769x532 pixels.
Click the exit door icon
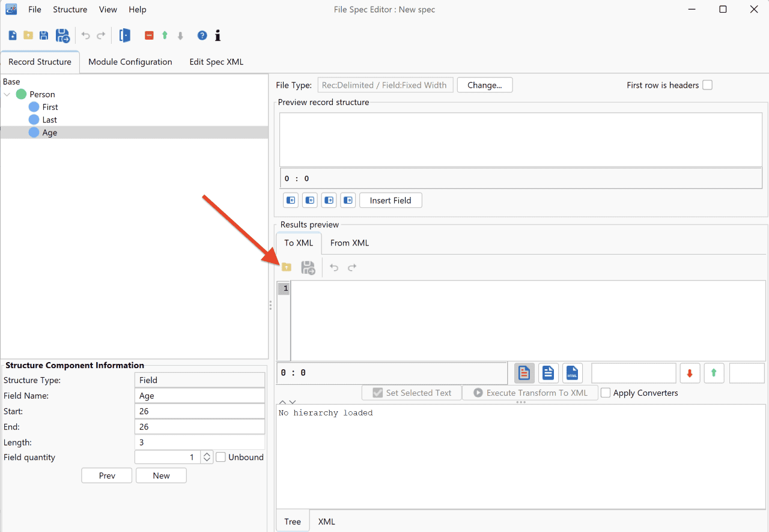point(125,35)
